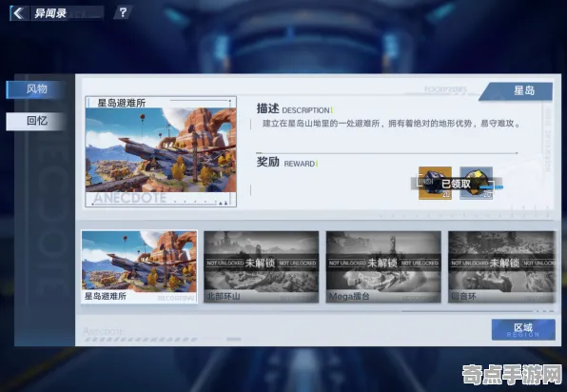The width and height of the screenshot is (567, 392).
Task: Click the 描述 DESCRIPTION heading
Action: [x=294, y=108]
